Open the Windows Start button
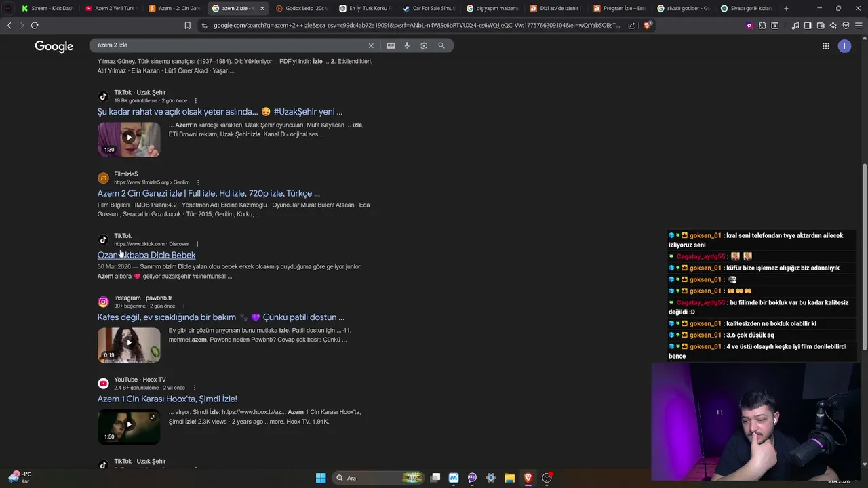Screen dimensions: 868x488 pos(321,478)
